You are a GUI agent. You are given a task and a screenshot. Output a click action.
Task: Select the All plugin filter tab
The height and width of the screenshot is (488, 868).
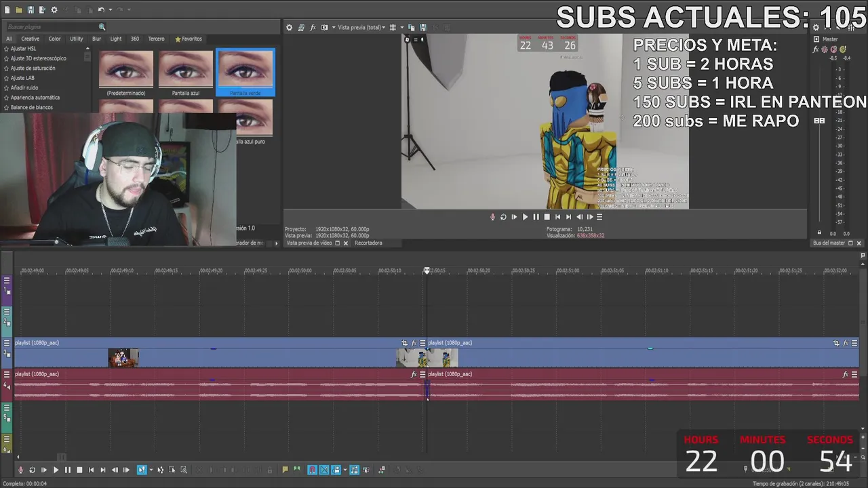[9, 39]
